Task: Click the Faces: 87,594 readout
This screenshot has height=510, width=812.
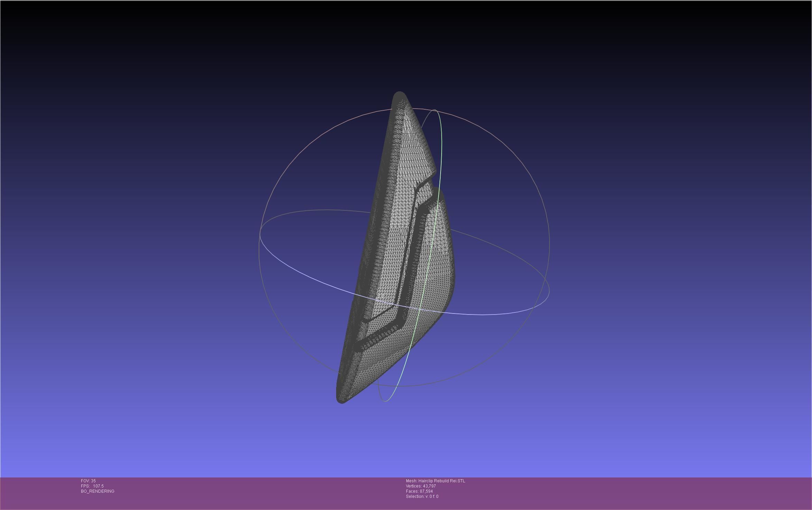Action: click(x=419, y=491)
